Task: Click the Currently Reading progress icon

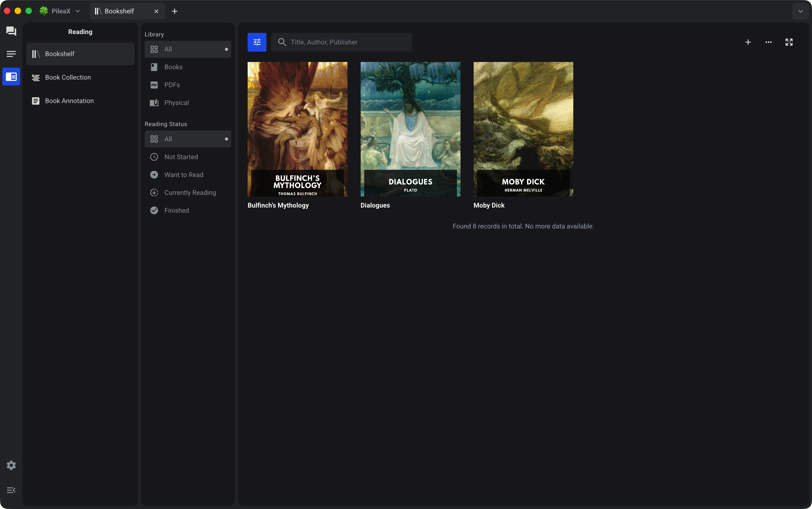Action: point(154,193)
